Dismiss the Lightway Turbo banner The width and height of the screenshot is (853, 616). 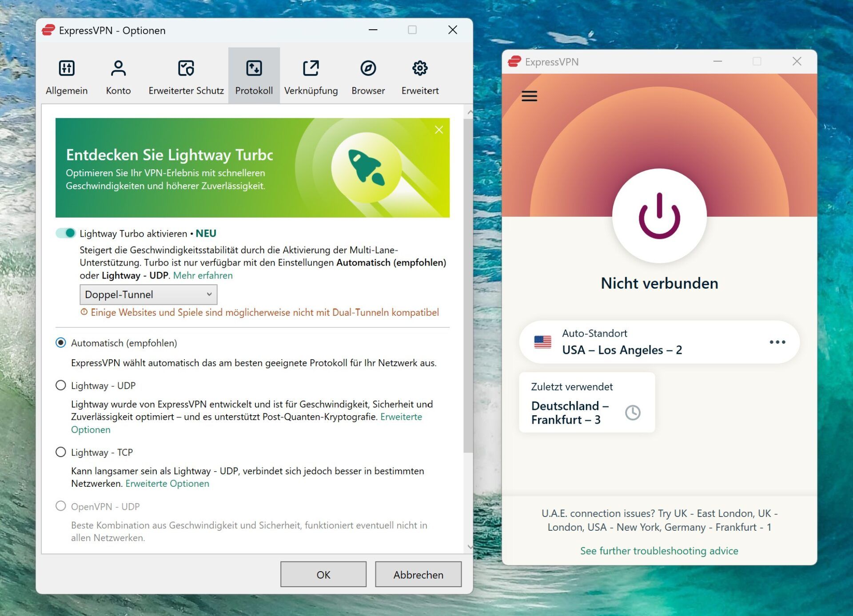click(x=439, y=130)
